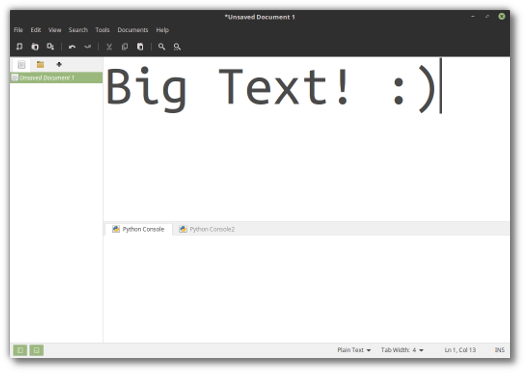Toggle bottom pane visibility in the status bar
Screen dimensions: 526x374
37,350
